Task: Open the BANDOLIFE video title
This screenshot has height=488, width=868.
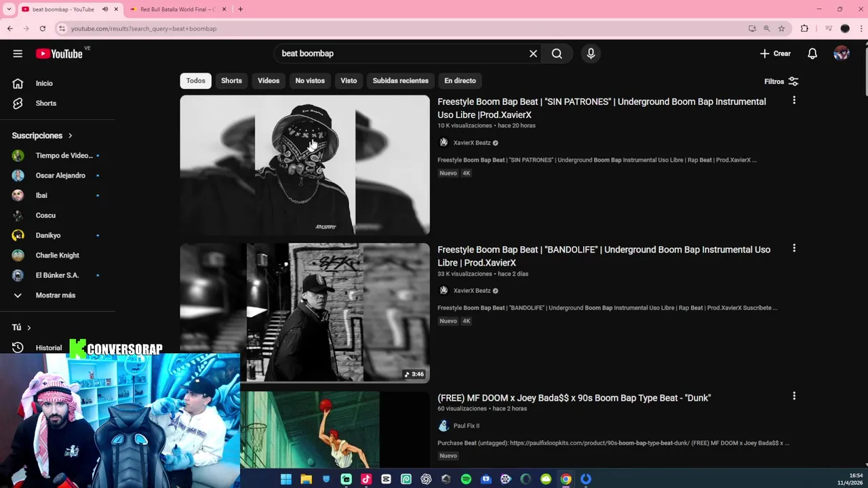Action: point(604,256)
